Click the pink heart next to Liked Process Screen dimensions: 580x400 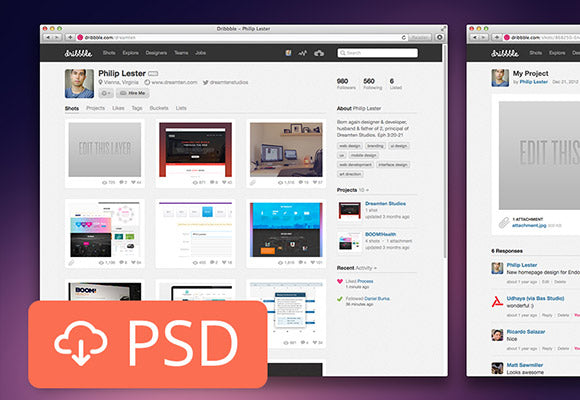(x=340, y=281)
